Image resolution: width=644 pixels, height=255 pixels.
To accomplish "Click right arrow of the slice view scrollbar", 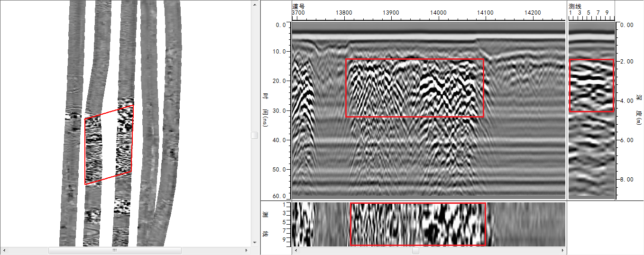I will [563, 250].
